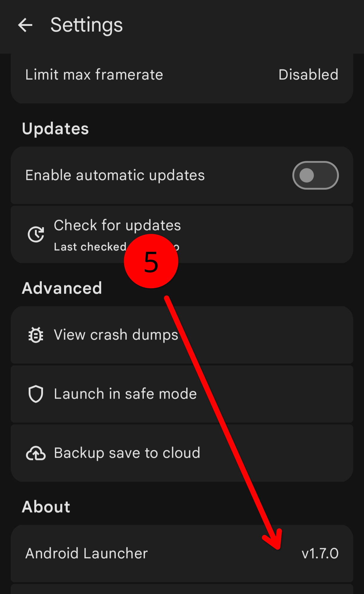Start Backup save to cloud
Screen dimensions: 364x594
pos(182,453)
